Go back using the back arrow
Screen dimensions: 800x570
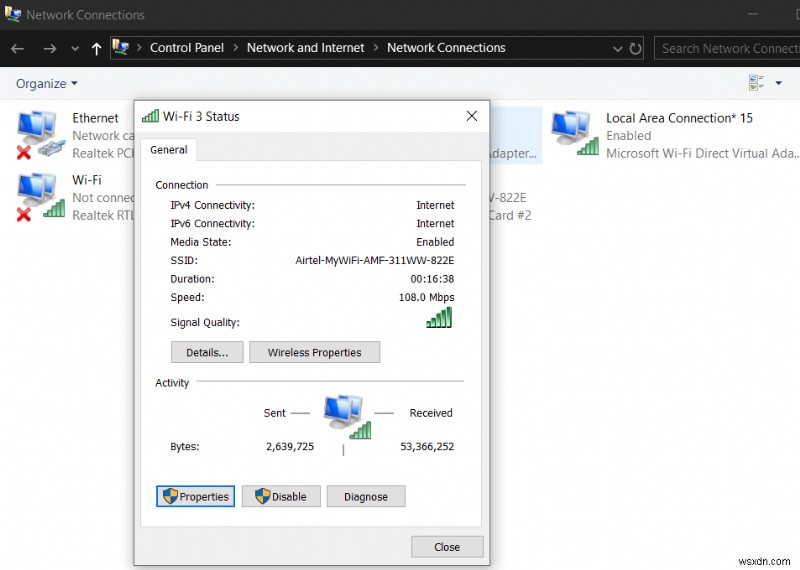17,48
